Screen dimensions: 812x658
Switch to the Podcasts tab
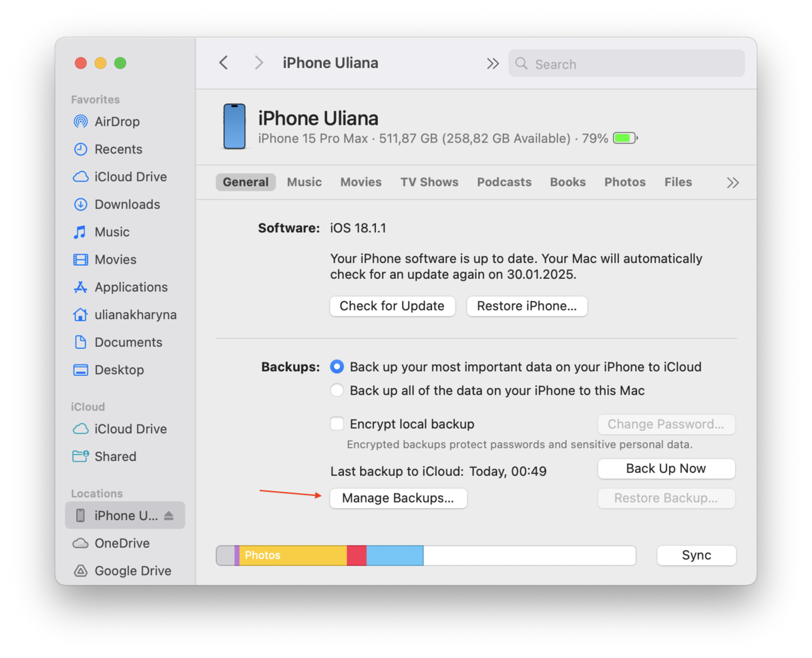pos(504,182)
